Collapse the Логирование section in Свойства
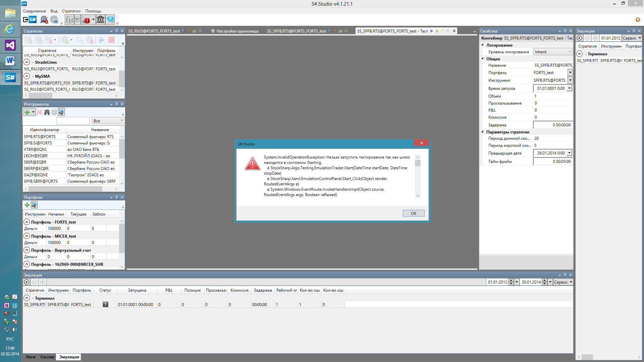 [483, 45]
